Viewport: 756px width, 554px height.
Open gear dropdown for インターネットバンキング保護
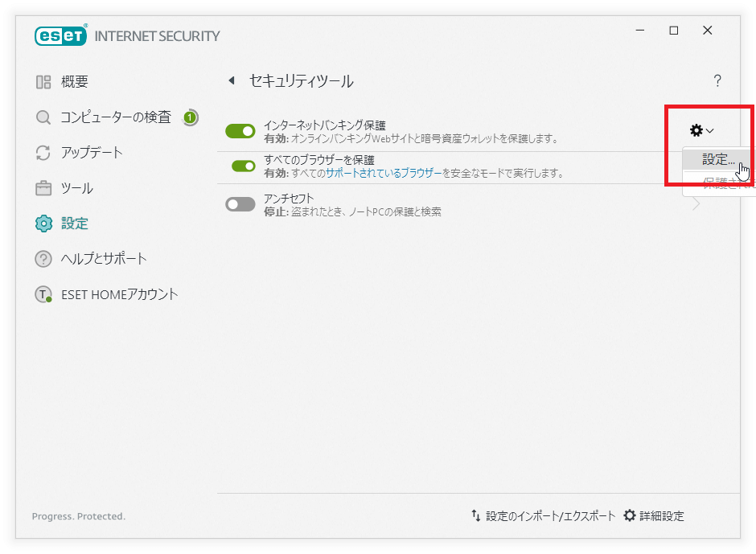coord(701,130)
